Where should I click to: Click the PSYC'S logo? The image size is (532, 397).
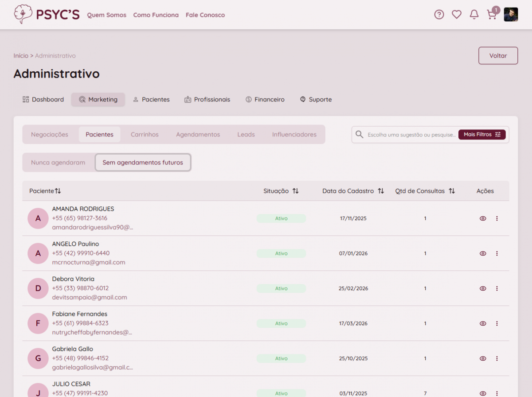[47, 15]
